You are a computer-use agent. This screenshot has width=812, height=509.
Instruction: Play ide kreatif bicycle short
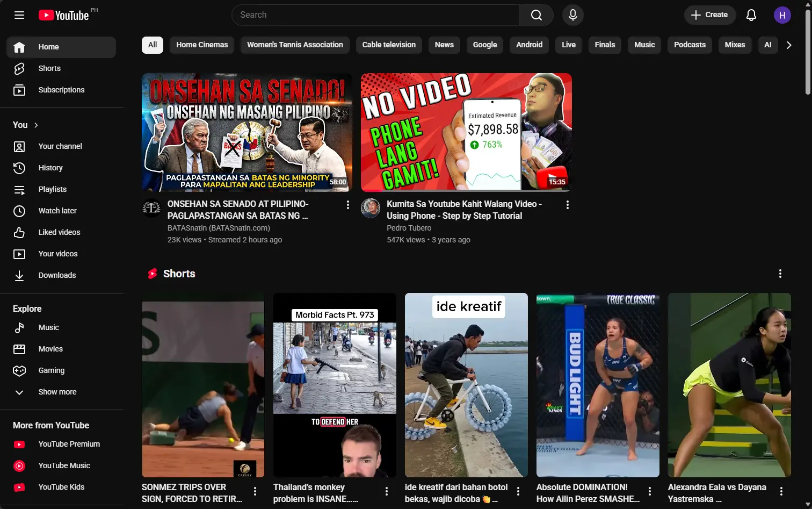point(466,385)
